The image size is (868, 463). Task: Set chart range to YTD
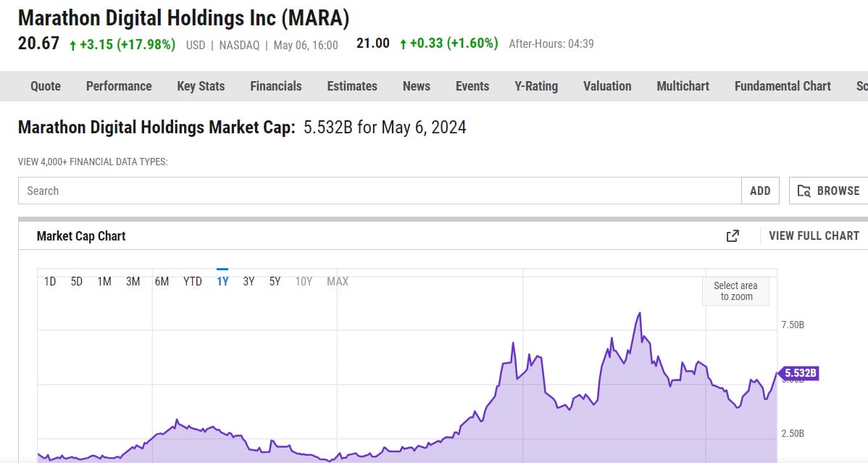point(192,281)
